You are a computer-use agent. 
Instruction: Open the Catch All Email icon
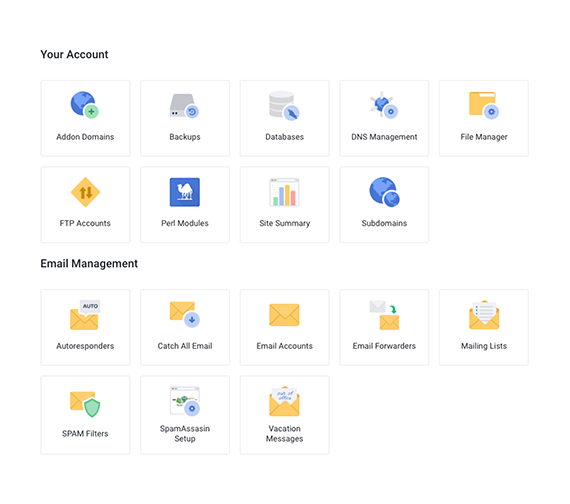coord(185,314)
